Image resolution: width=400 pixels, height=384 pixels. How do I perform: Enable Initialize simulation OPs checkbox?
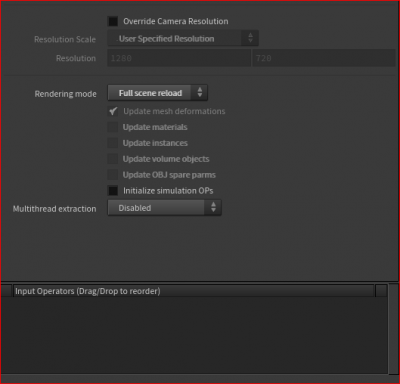[x=113, y=191]
